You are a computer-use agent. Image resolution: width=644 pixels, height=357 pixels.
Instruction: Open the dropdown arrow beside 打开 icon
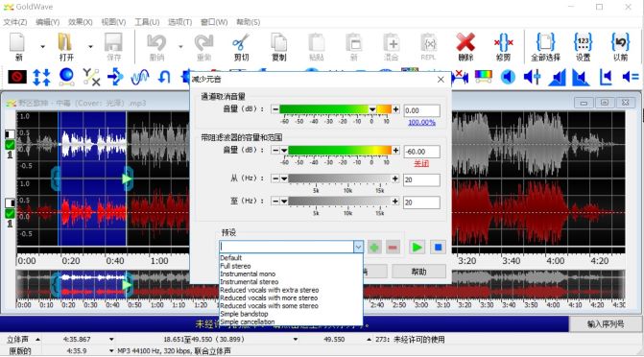pos(90,47)
